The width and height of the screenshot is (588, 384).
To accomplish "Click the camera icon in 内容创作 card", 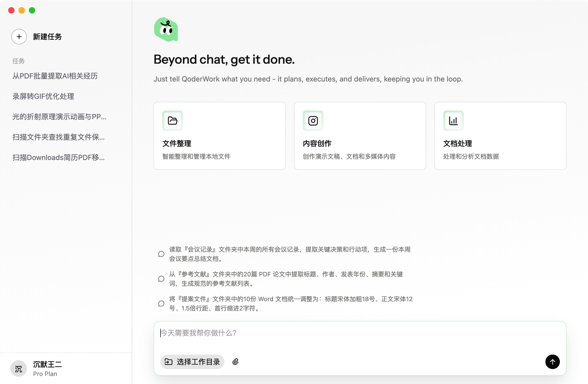I will point(313,121).
